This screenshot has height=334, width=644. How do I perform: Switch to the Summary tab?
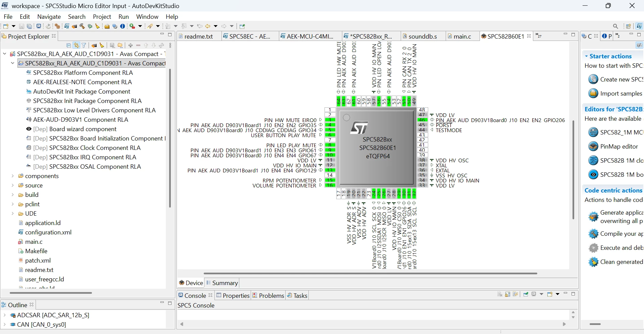tap(222, 283)
